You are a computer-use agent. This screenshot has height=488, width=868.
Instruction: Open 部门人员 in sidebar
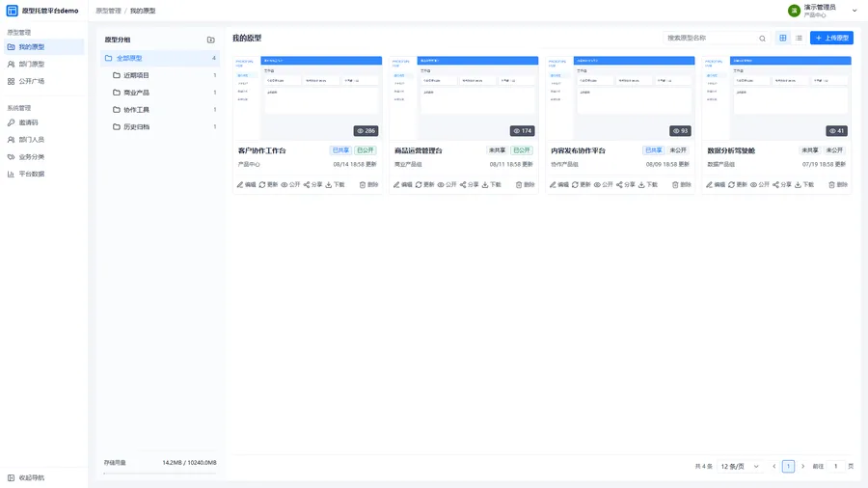tap(42, 140)
